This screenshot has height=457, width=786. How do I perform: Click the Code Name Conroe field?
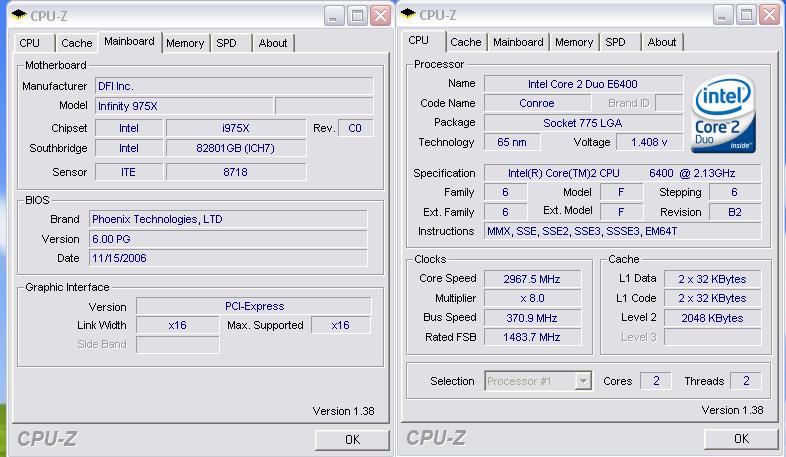(537, 103)
